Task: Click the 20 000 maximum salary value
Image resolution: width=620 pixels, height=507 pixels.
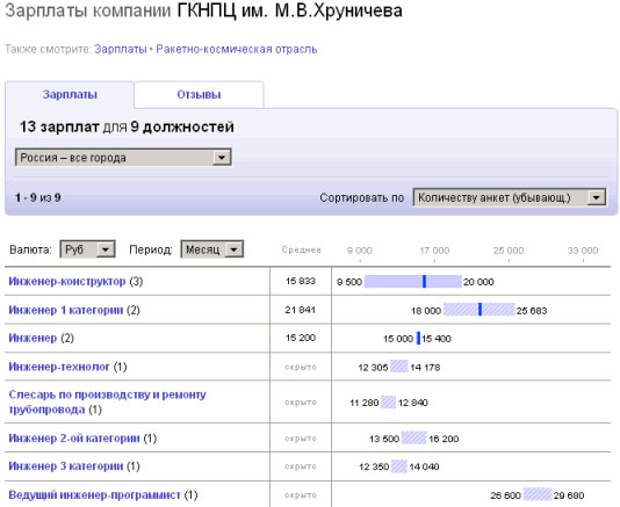Action: 478,282
